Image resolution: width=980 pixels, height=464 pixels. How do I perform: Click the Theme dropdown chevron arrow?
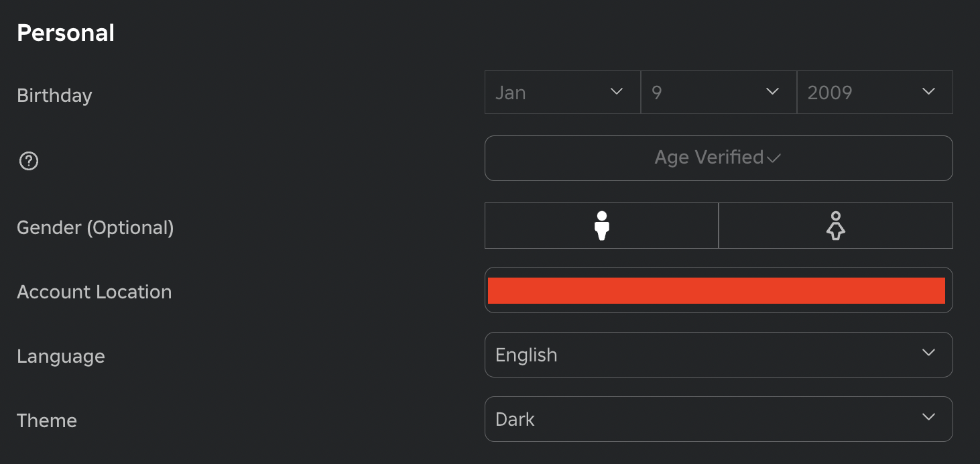(x=928, y=417)
